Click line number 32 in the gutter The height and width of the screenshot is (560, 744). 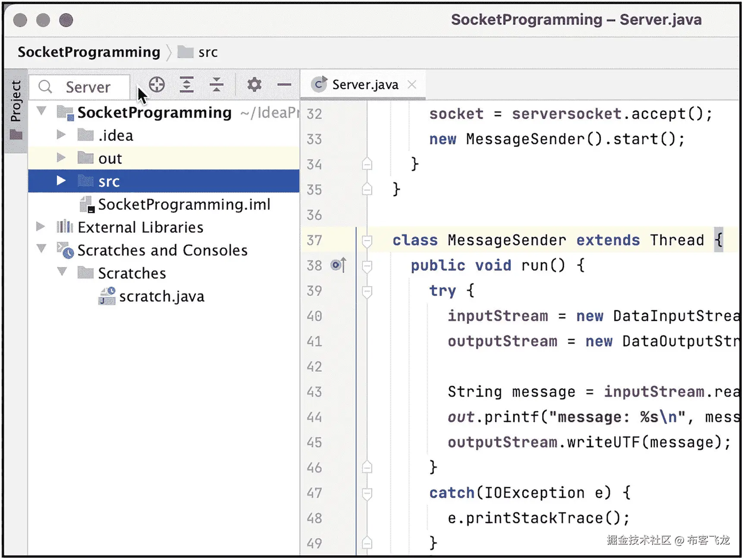point(314,114)
